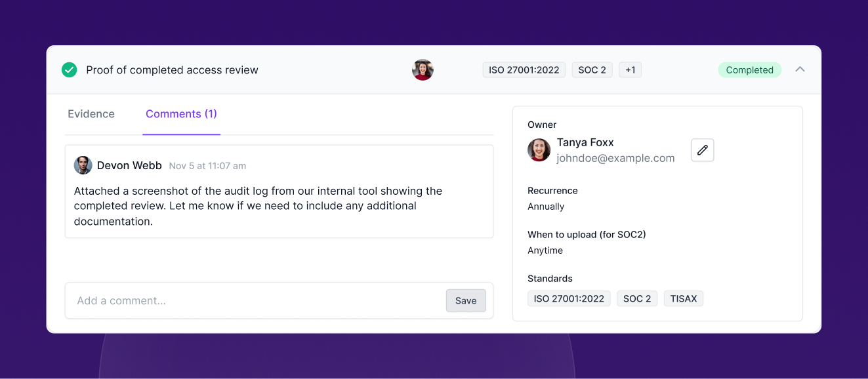Select the Comments (1) tab
Image resolution: width=868 pixels, height=379 pixels.
[x=181, y=114]
